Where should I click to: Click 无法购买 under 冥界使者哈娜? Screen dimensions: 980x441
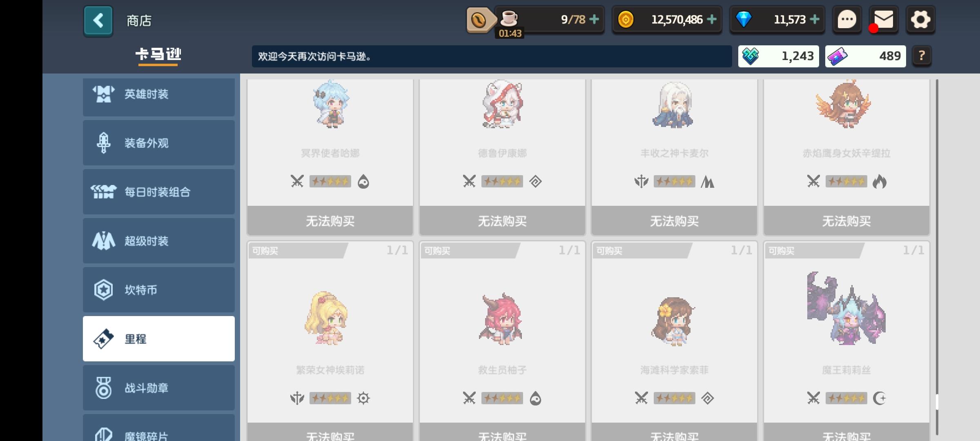point(330,221)
